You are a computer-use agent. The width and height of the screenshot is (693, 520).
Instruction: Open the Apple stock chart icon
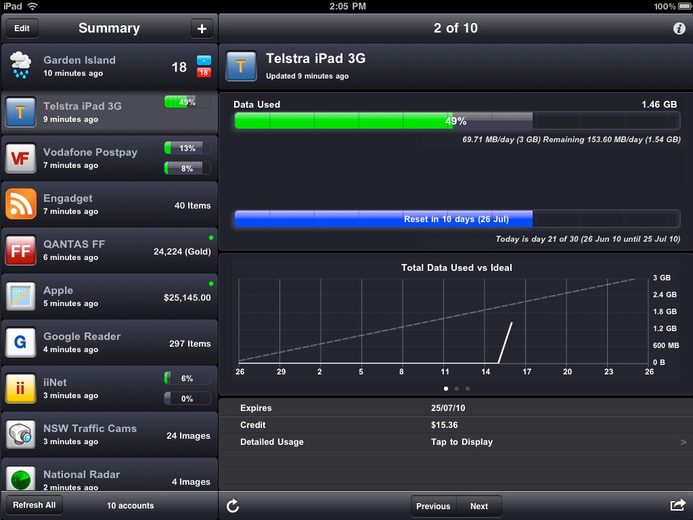click(20, 296)
